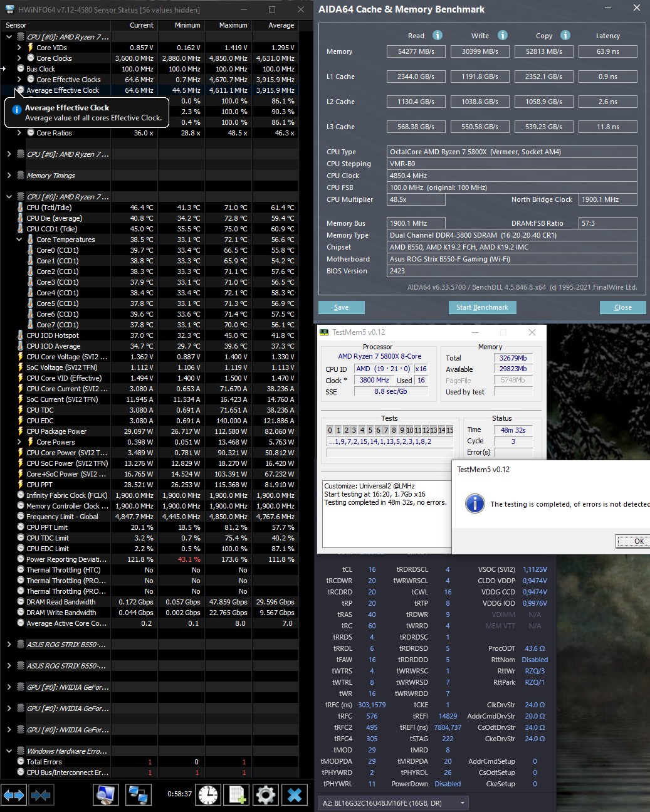Image resolution: width=650 pixels, height=812 pixels.
Task: Select the CPU PPT Limit row
Action: [149, 527]
